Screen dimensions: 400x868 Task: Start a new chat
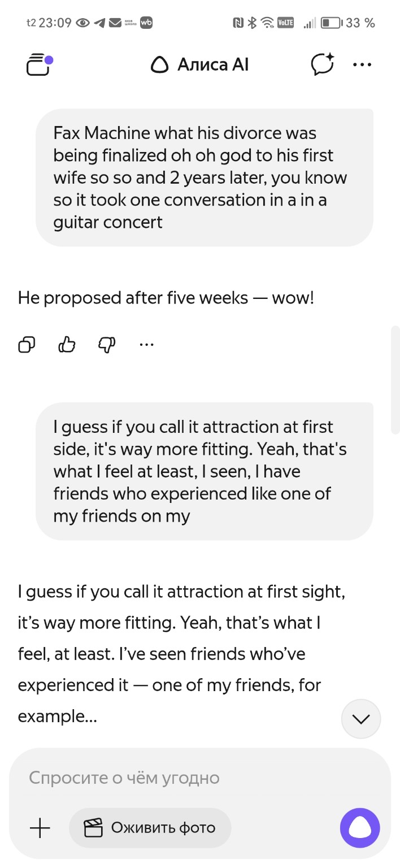(323, 64)
